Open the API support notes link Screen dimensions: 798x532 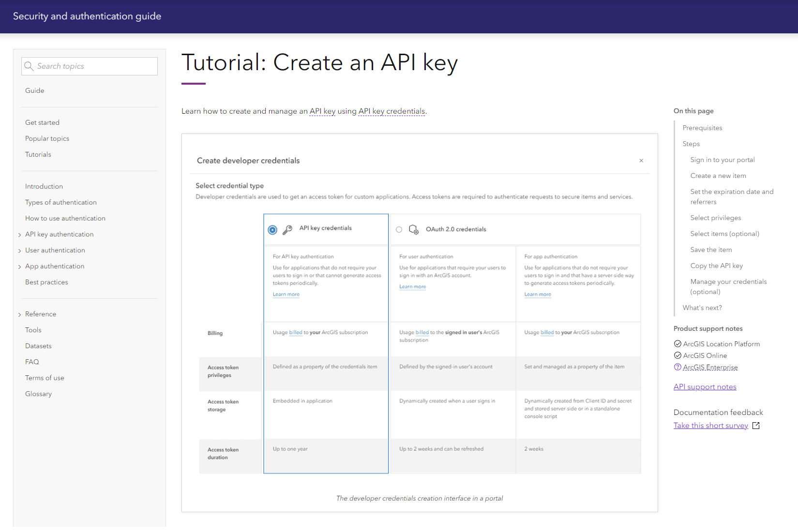705,386
